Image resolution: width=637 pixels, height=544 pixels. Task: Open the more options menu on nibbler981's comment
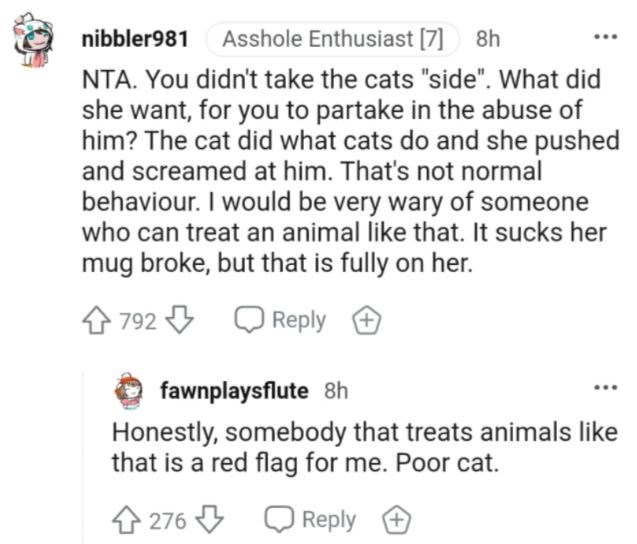606,37
